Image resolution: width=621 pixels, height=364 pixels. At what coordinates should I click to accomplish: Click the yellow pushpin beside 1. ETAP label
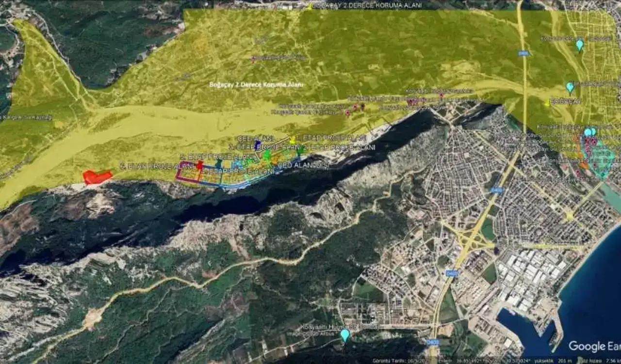click(x=292, y=140)
